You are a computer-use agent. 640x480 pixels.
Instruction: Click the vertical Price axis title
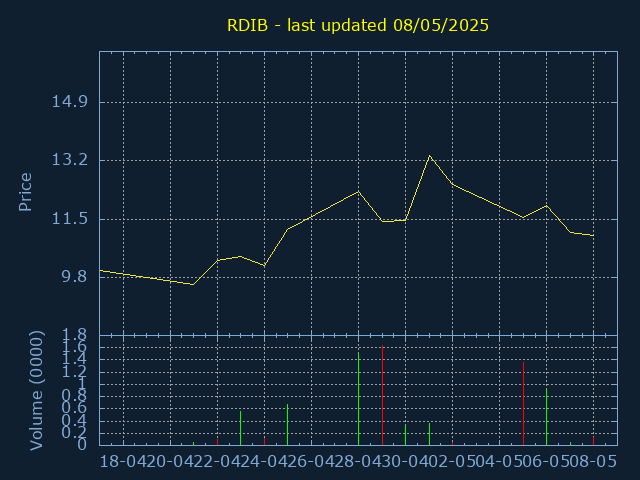coord(25,192)
